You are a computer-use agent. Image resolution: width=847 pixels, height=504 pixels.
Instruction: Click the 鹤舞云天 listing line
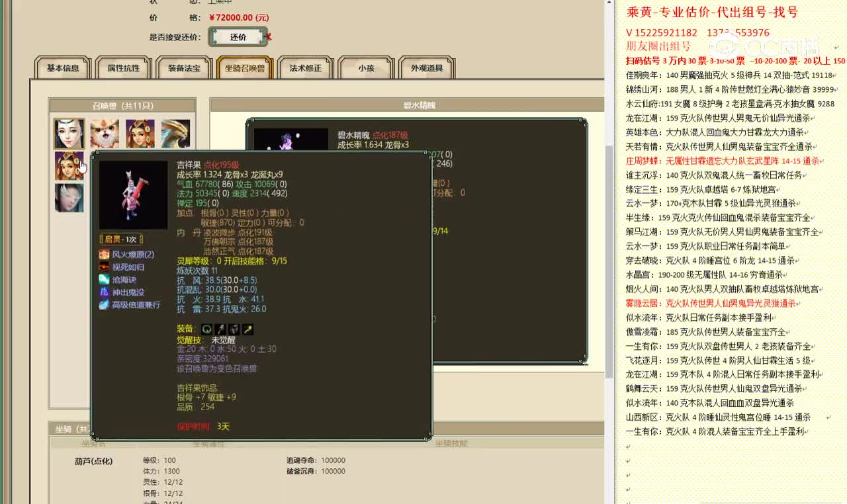[717, 389]
